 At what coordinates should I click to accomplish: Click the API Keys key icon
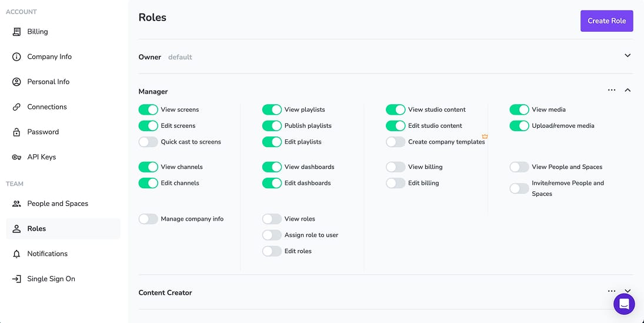pos(16,157)
